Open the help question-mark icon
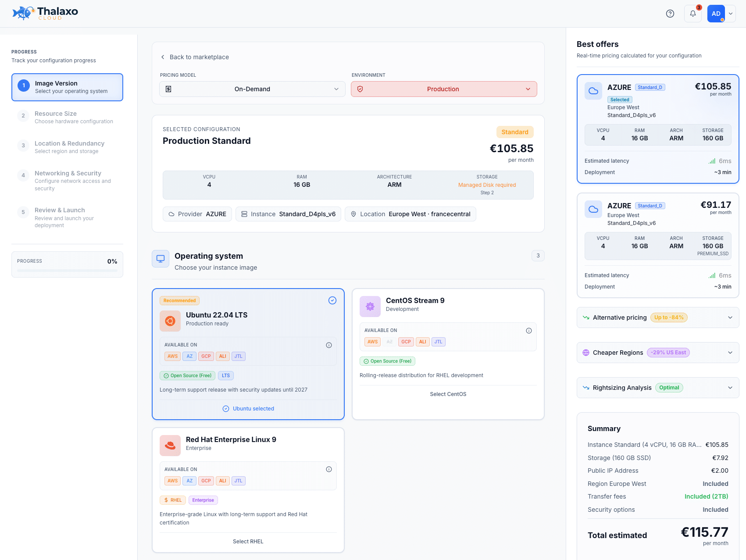The height and width of the screenshot is (560, 746). (670, 14)
